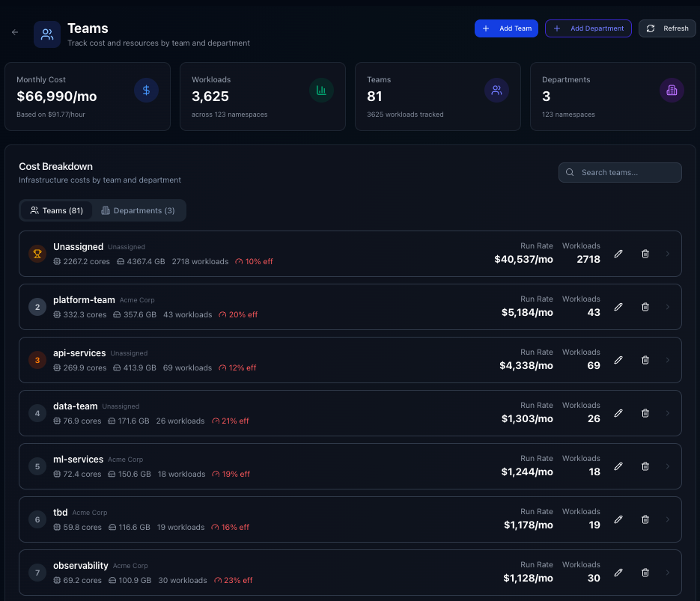Click the building icon on Departments card

tap(672, 91)
